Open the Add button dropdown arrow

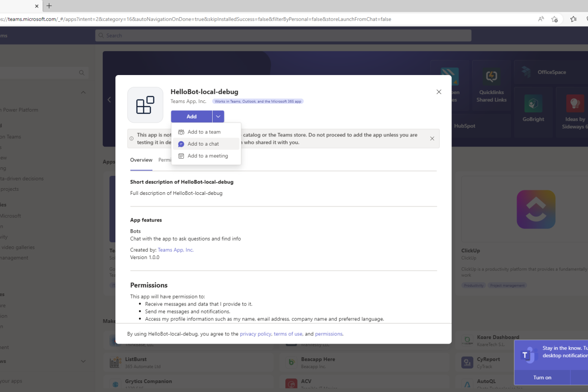coord(218,117)
